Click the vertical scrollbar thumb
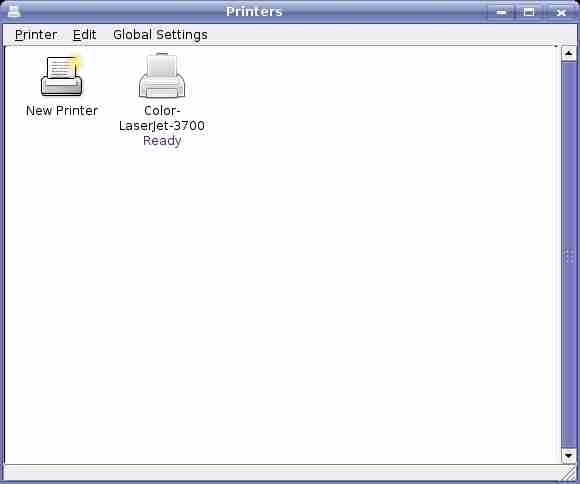 pyautogui.click(x=569, y=255)
